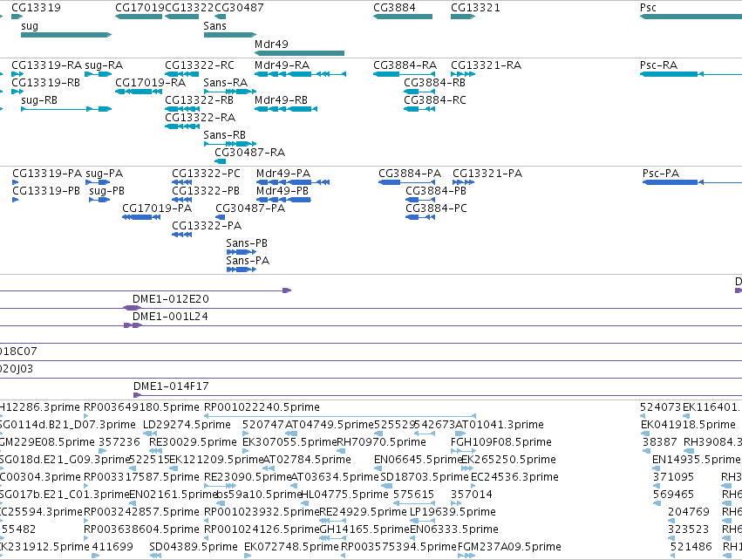Viewport: 742px width, 560px height.
Task: Click the CG17019 gene label
Action: point(140,8)
